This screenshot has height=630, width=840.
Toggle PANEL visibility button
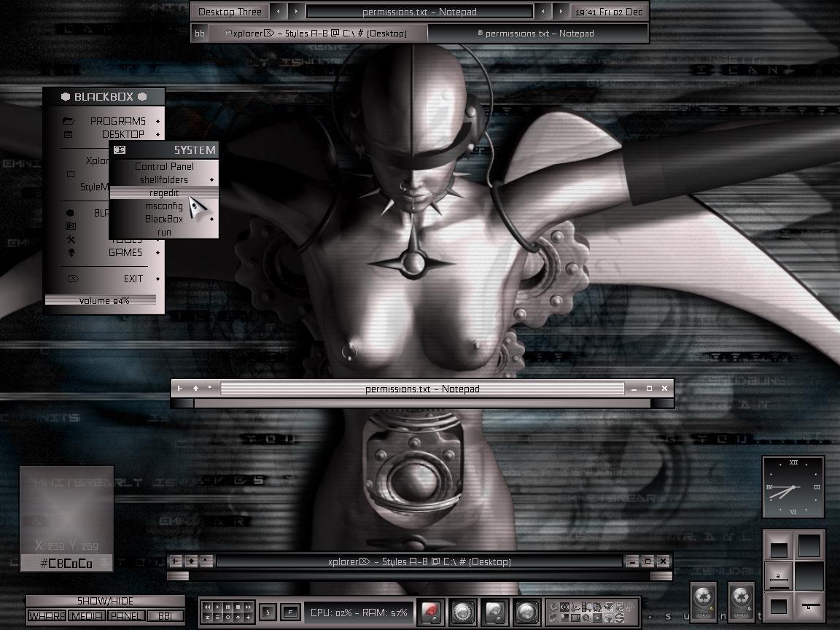coord(126,616)
